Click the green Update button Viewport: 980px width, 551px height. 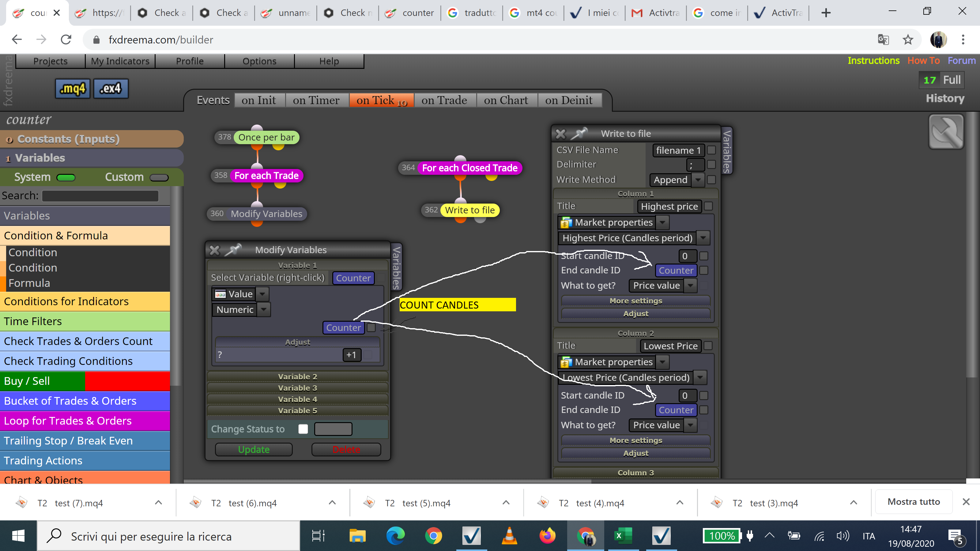click(254, 449)
